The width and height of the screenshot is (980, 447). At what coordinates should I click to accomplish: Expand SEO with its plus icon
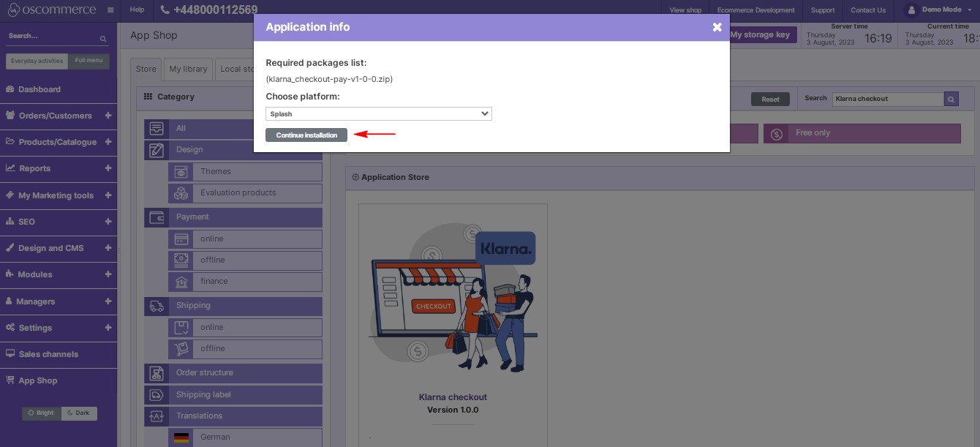click(108, 222)
